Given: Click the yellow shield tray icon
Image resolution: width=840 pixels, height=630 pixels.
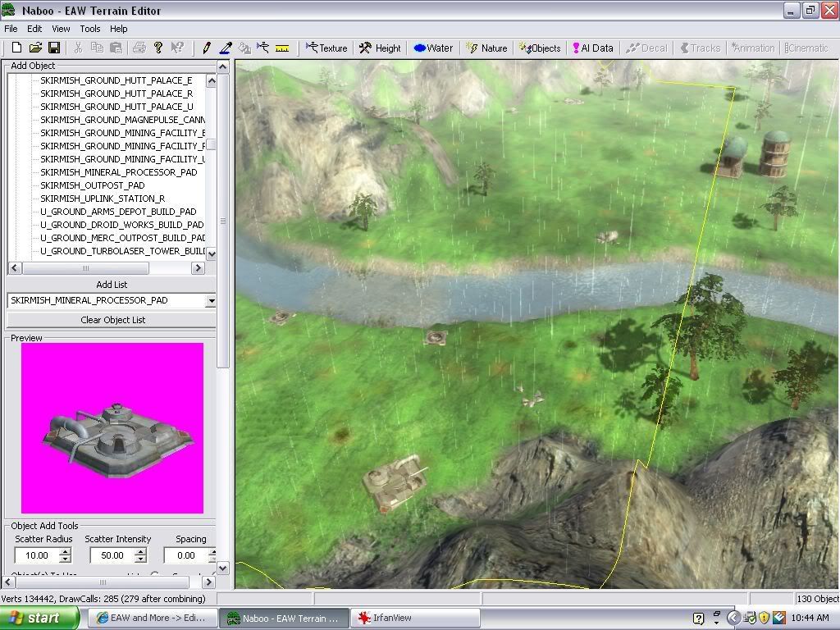Looking at the screenshot, I should tap(764, 618).
